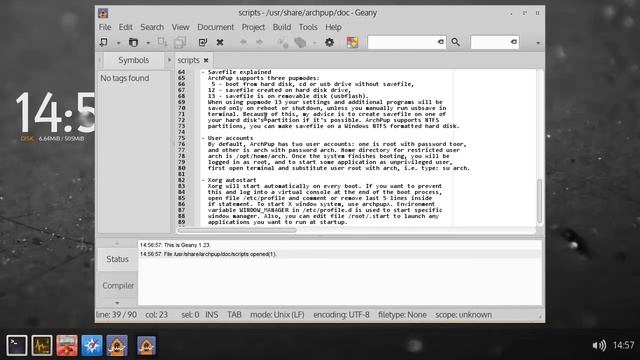The image size is (640, 360).
Task: Click the Geany running task house icon, rightmost
Action: tap(146, 345)
